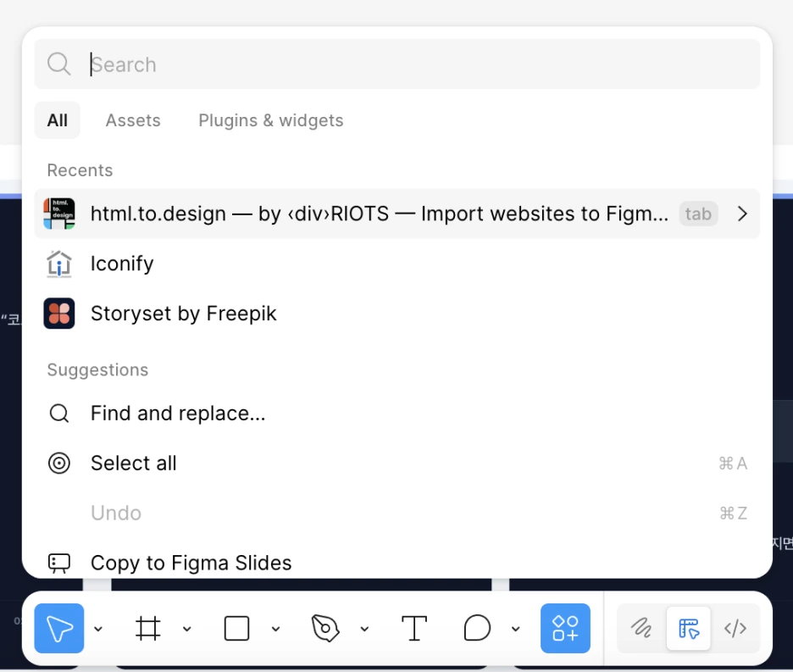Open the Move tool dropdown arrow
793x672 pixels.
98,629
